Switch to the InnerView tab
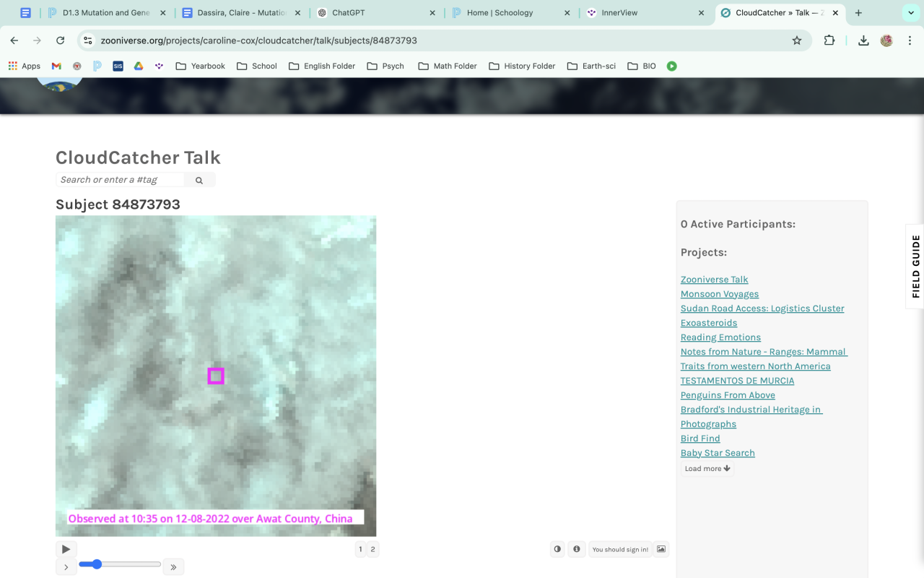The height and width of the screenshot is (578, 924). click(x=645, y=13)
